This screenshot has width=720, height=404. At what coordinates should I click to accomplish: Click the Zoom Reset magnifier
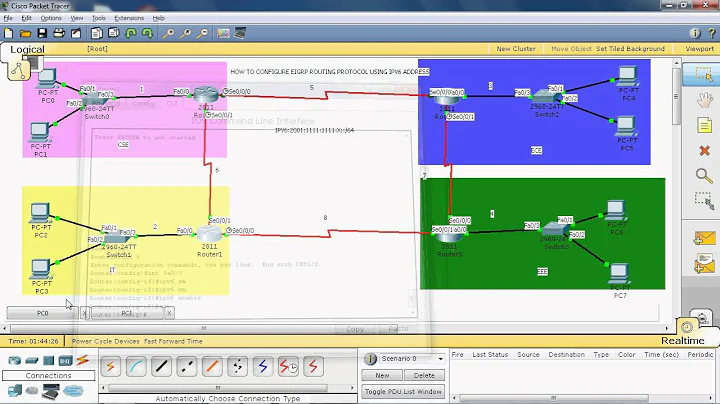(186, 33)
